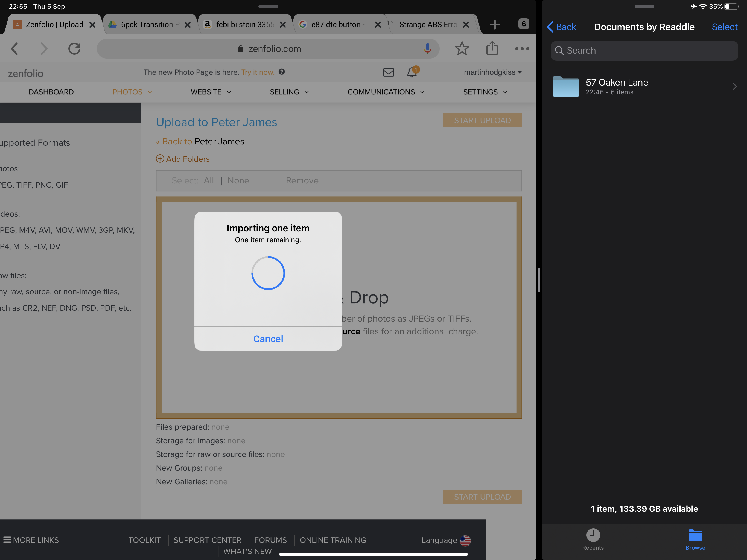Grab the split view divider handle
Viewport: 747px width, 560px height.
tap(539, 280)
